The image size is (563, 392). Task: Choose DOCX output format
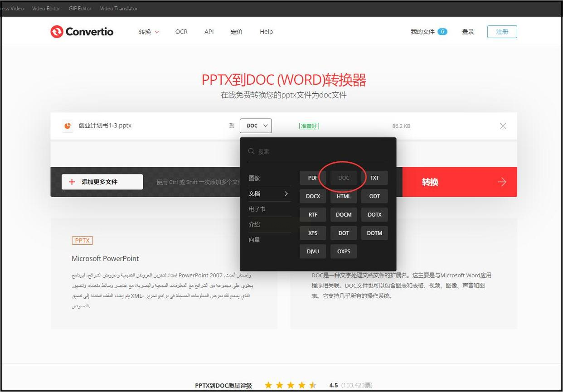click(313, 196)
